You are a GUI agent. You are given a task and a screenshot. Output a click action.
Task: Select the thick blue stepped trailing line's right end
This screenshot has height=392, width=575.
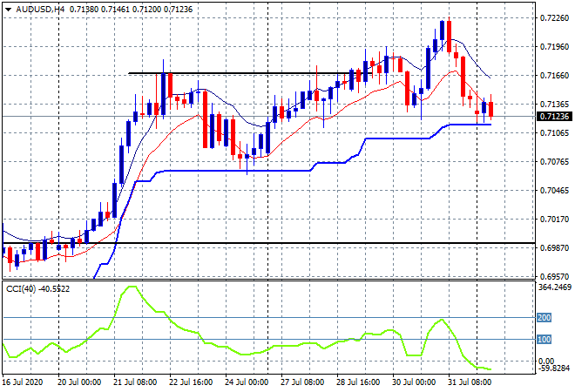pos(490,125)
